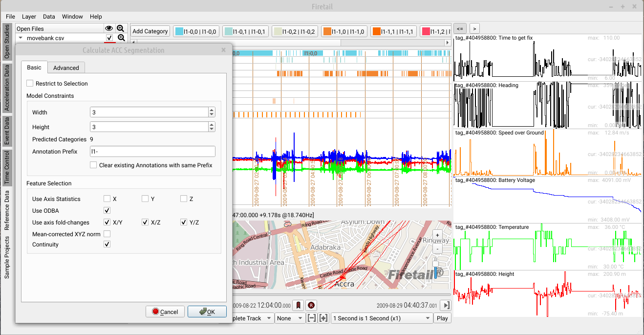Open the Reference Data side tab
The height and width of the screenshot is (335, 644).
[7, 210]
